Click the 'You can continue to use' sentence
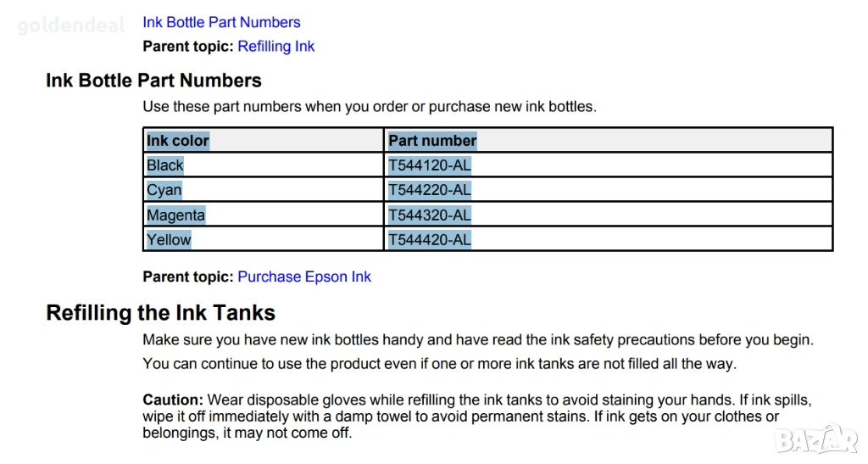Screen dimensions: 868x464 [x=439, y=364]
